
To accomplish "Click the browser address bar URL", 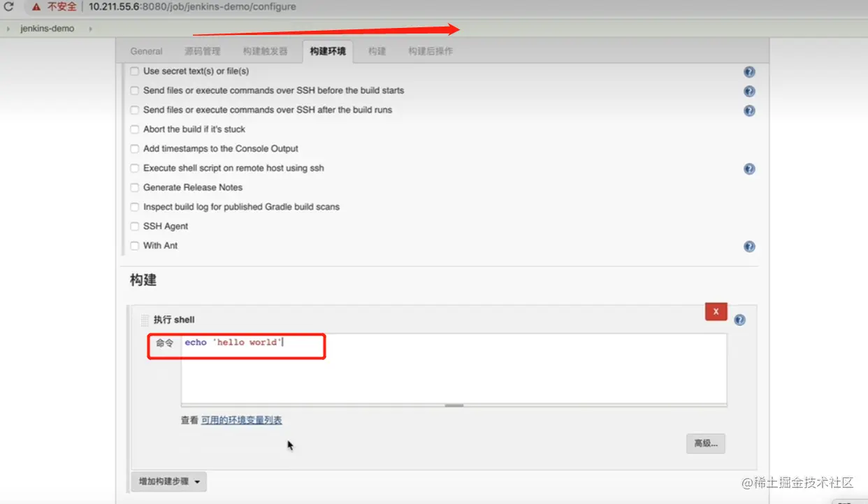I will [x=192, y=7].
